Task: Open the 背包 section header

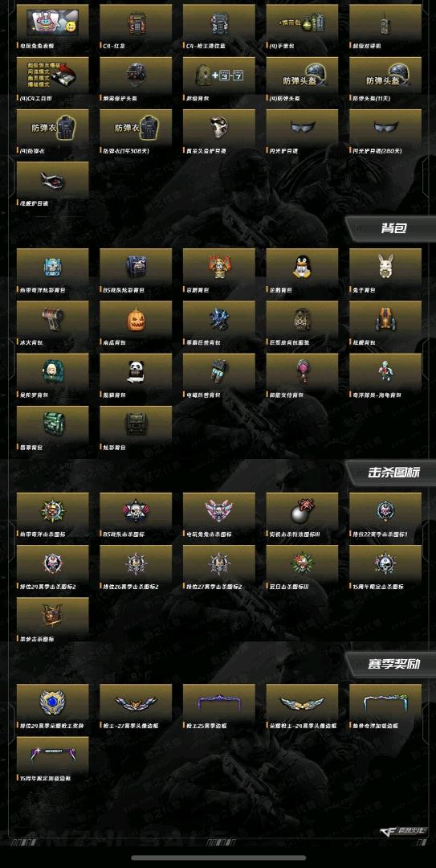Action: (x=393, y=228)
